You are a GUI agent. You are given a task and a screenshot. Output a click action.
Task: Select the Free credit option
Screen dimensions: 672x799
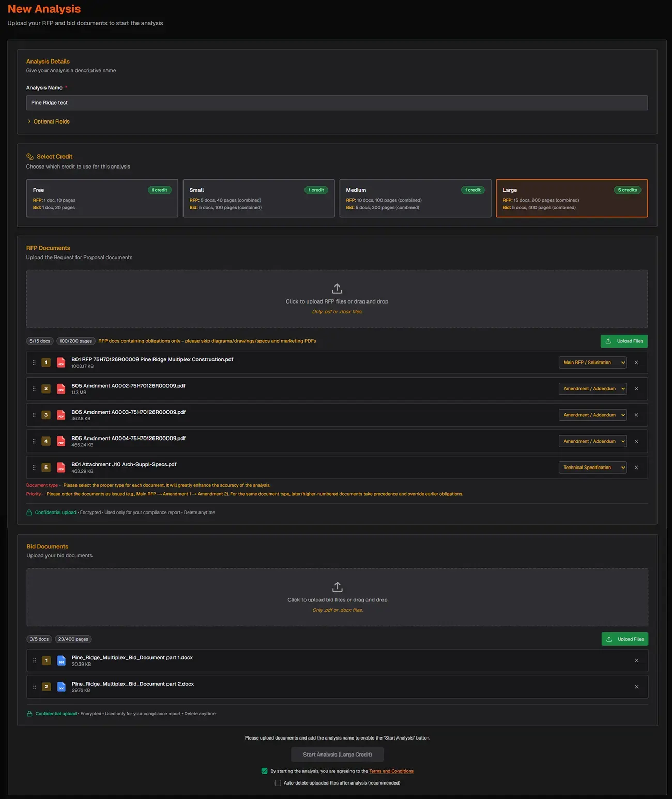102,198
